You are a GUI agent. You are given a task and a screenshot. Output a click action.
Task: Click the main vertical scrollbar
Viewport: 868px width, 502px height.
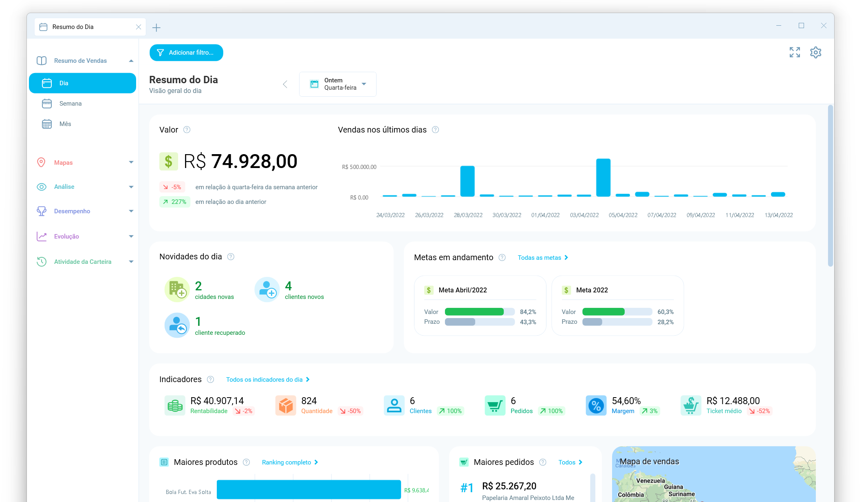coord(830,186)
